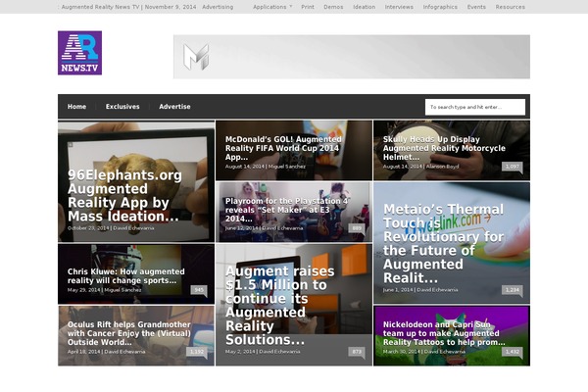Click Miguel Sanchez byline on McDonald's article
Screen dimensions: 588x392
click(x=287, y=167)
